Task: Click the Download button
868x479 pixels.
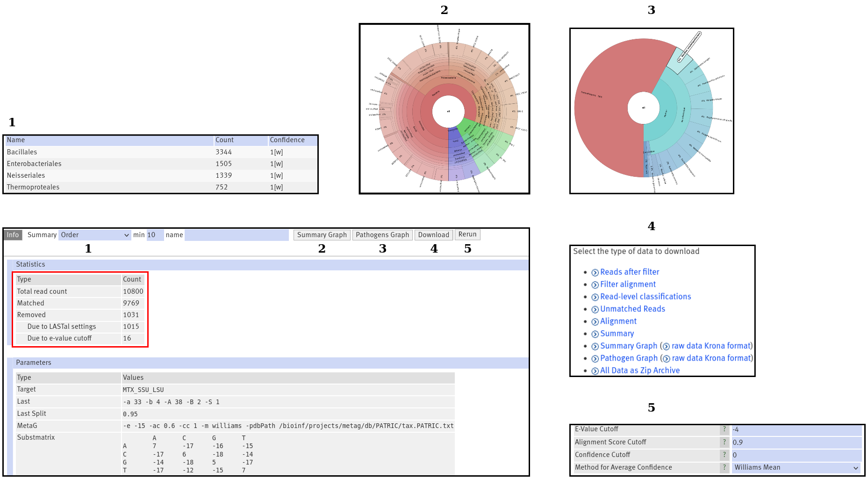Action: click(x=434, y=235)
